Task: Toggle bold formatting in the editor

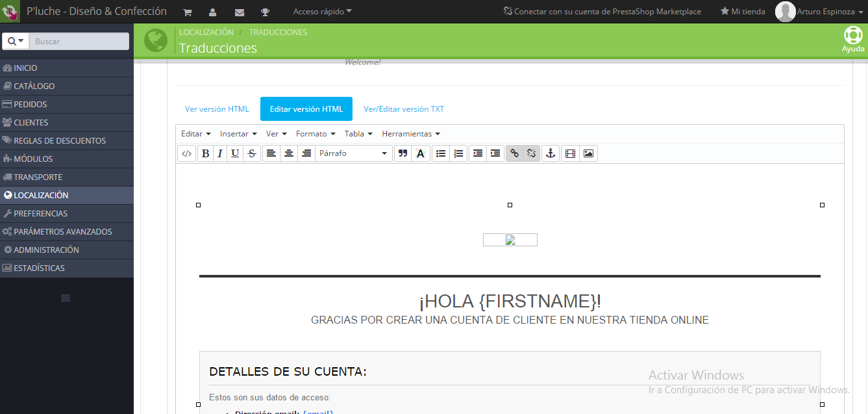Action: coord(206,153)
